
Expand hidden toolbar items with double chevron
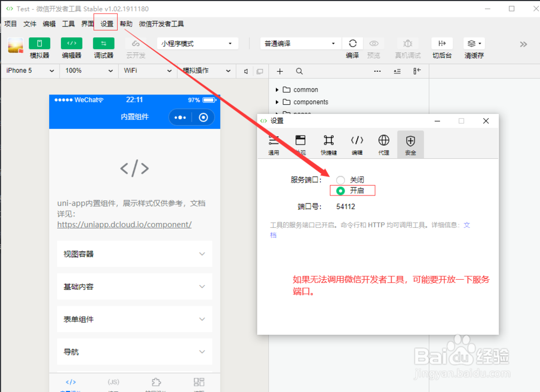tap(523, 44)
